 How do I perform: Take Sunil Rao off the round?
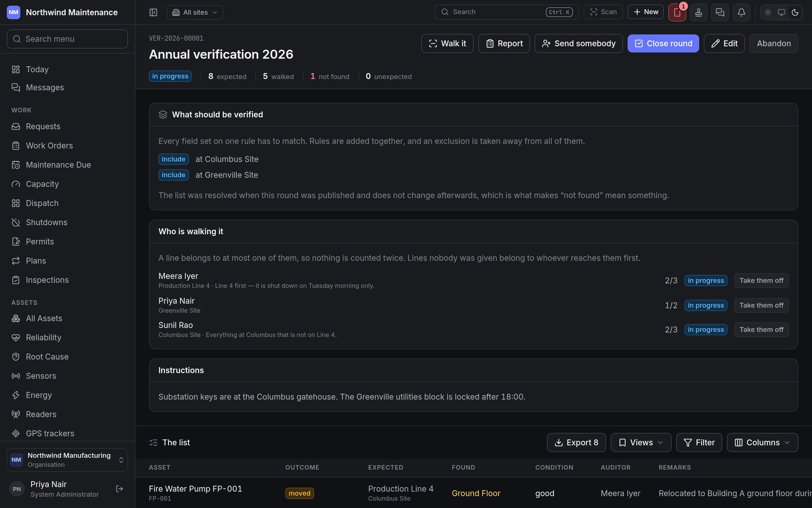point(761,330)
